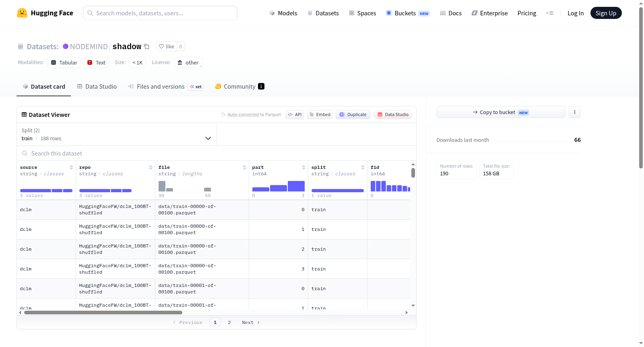Expand the Split train selector
The image size is (644, 347).
pyautogui.click(x=116, y=134)
